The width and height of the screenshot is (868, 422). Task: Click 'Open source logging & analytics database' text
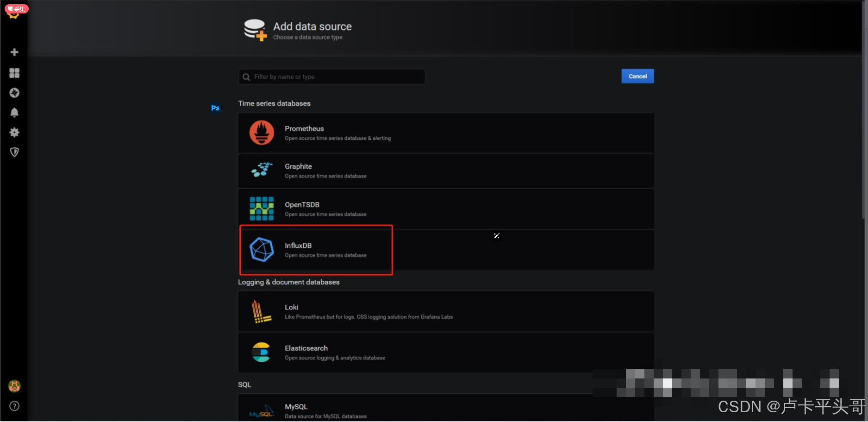click(x=335, y=358)
